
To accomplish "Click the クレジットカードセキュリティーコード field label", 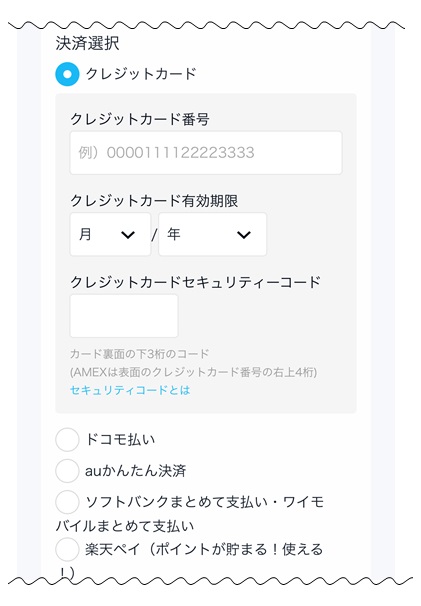I will [x=195, y=282].
